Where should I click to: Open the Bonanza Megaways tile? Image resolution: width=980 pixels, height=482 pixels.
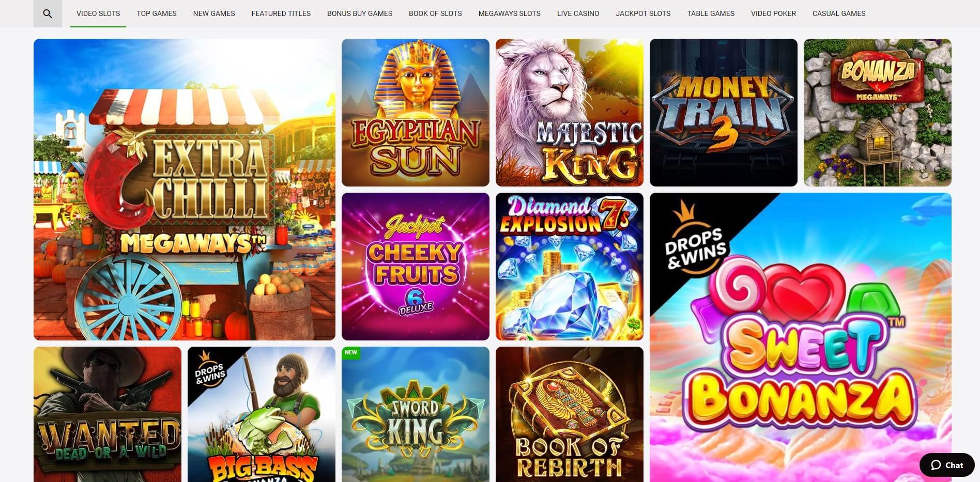point(878,113)
